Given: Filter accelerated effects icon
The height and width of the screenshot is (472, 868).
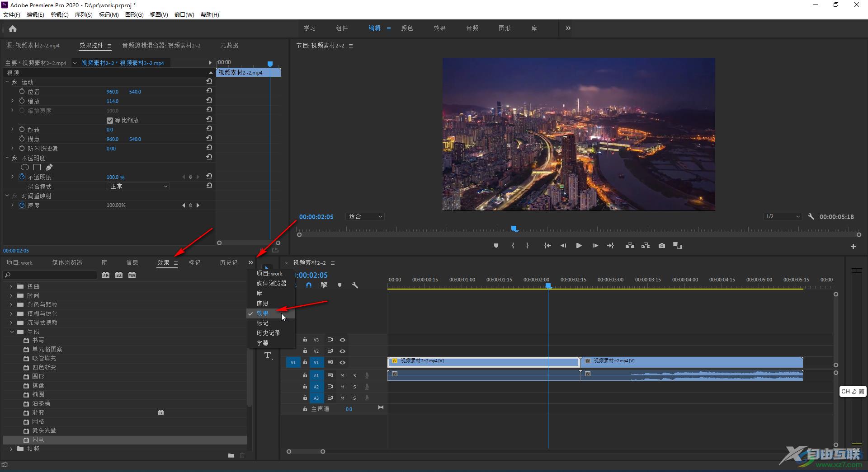Looking at the screenshot, I should [x=105, y=275].
